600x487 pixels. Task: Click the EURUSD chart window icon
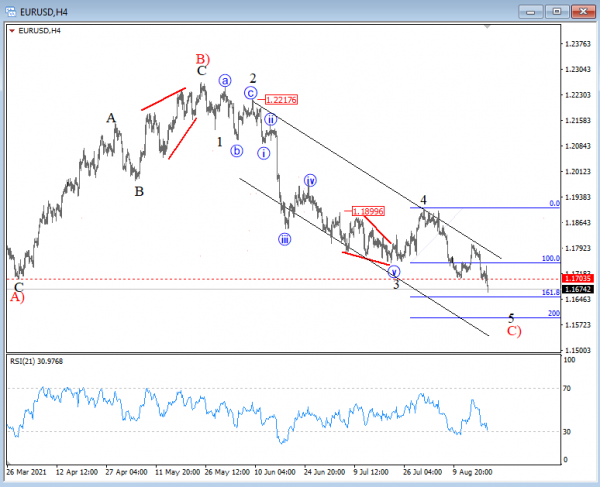point(11,11)
